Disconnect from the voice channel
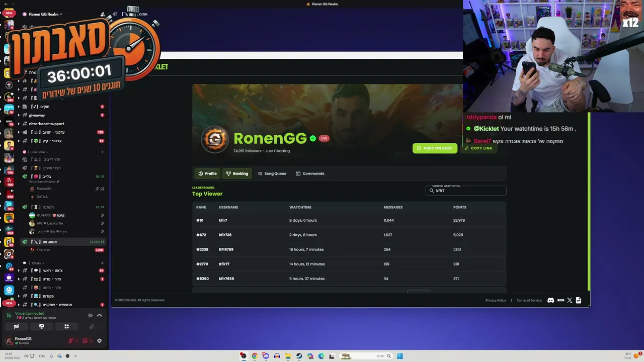Image resolution: width=644 pixels, height=362 pixels. pos(99,315)
